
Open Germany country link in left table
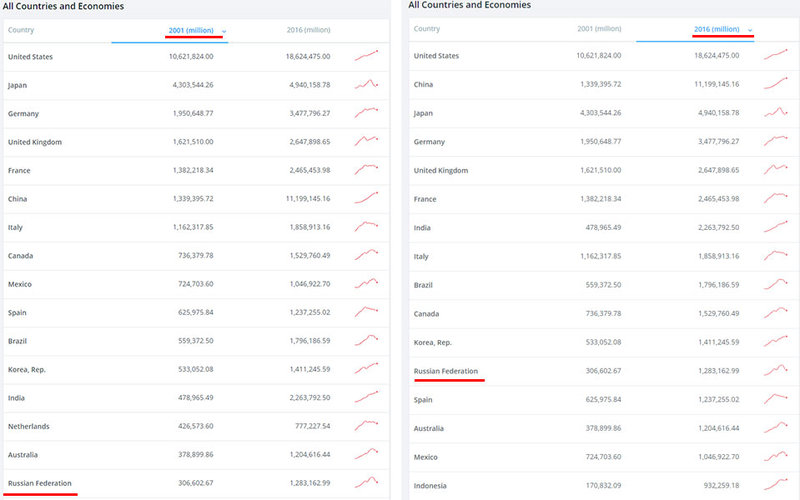(x=23, y=113)
